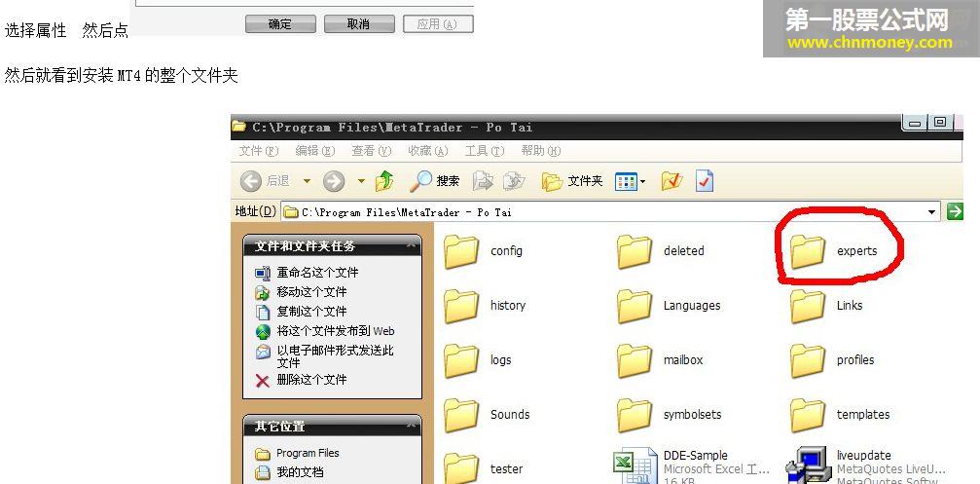The width and height of the screenshot is (980, 484).
Task: Open Program Files under 其它位置
Action: click(308, 453)
